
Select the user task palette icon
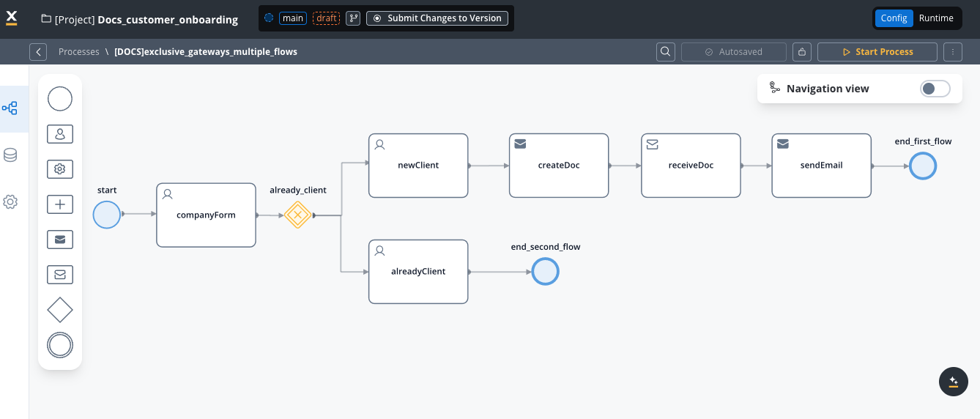(x=60, y=134)
